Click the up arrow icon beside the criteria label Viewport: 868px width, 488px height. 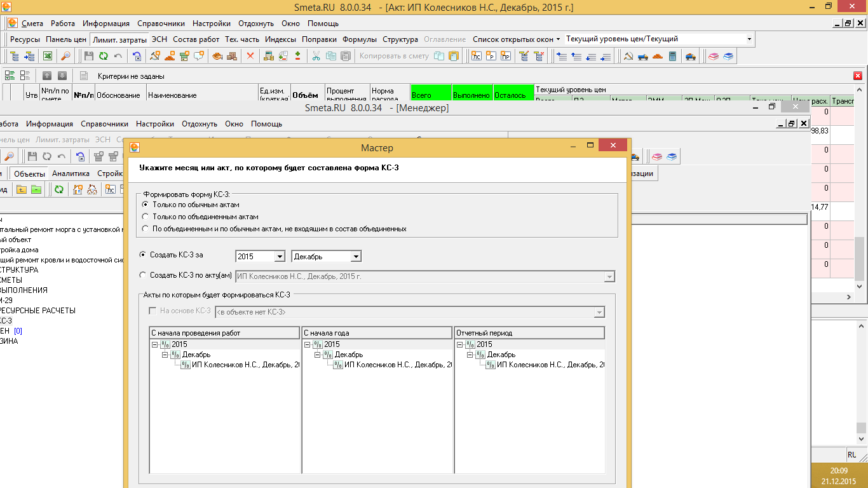click(47, 76)
